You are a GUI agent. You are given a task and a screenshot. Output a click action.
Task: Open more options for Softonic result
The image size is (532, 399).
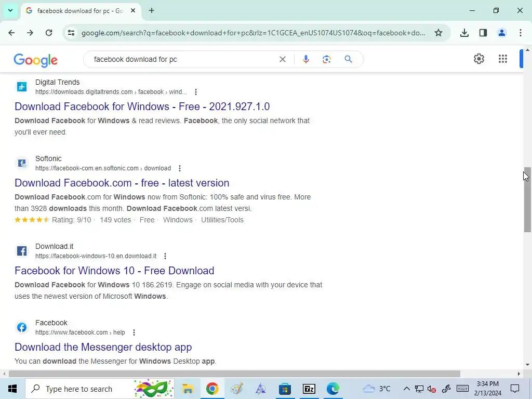point(179,168)
